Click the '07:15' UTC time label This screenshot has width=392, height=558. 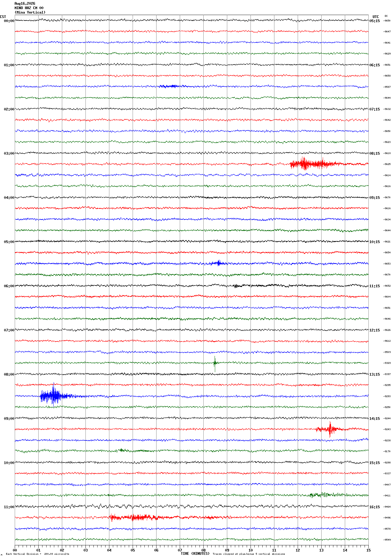375,109
